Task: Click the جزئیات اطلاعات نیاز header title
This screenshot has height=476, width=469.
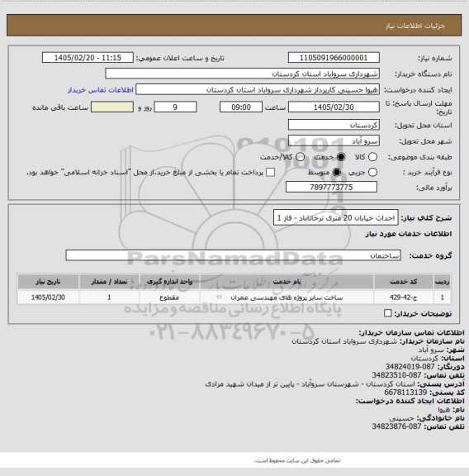Action: (x=415, y=26)
